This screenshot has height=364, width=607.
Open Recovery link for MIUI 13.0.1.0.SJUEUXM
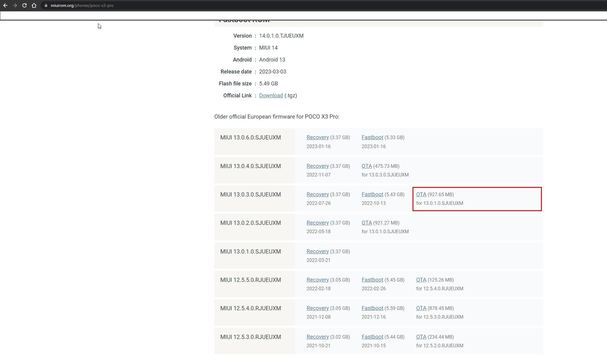[x=317, y=252]
